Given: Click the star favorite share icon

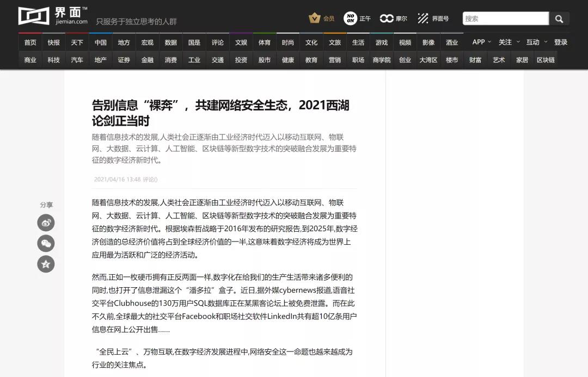Looking at the screenshot, I should tap(46, 264).
